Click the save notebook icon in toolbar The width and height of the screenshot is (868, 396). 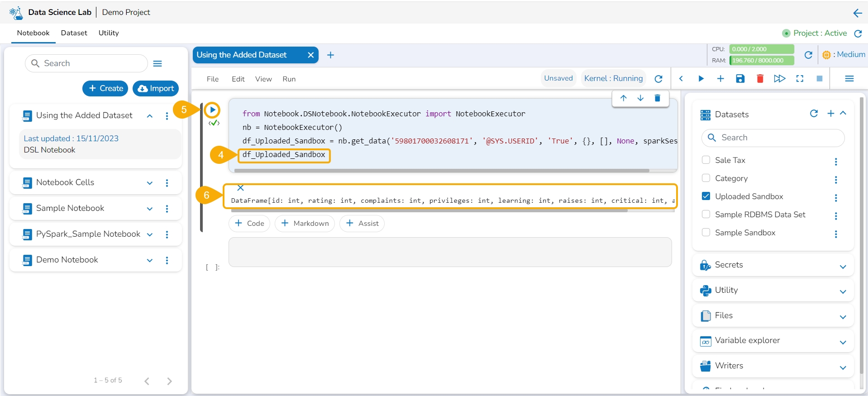tap(740, 79)
